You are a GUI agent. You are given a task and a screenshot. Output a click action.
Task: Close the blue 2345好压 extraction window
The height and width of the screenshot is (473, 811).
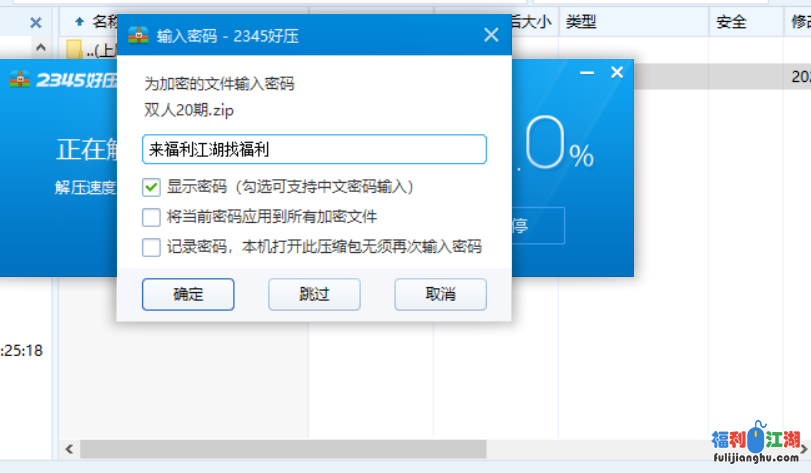click(x=617, y=72)
